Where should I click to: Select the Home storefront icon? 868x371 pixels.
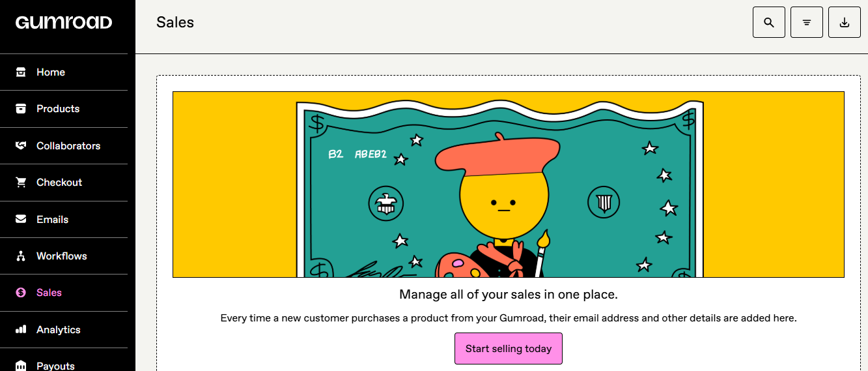[21, 72]
